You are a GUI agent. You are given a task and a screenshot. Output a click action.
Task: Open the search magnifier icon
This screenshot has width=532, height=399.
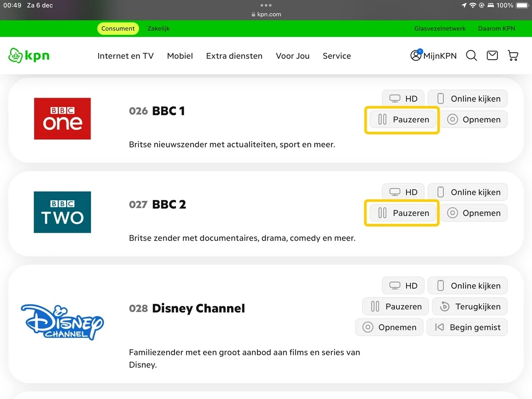point(471,56)
